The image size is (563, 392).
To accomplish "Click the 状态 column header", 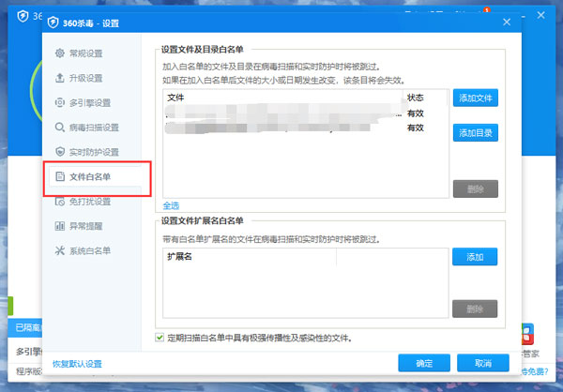I will 425,98.
